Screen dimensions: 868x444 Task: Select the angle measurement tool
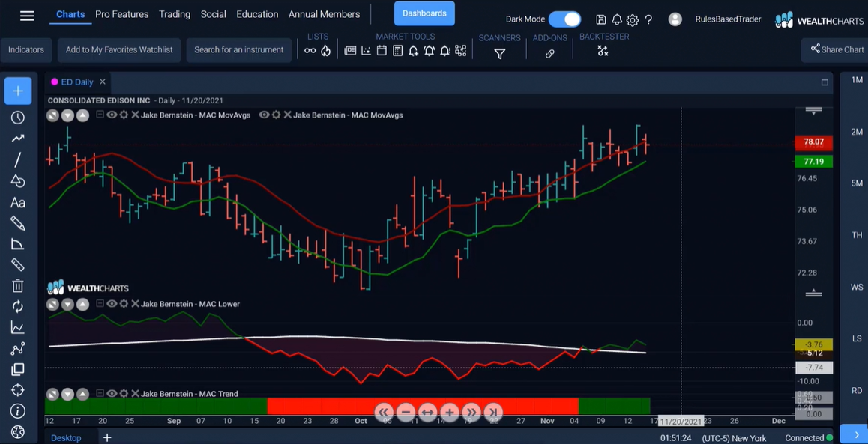tap(18, 244)
